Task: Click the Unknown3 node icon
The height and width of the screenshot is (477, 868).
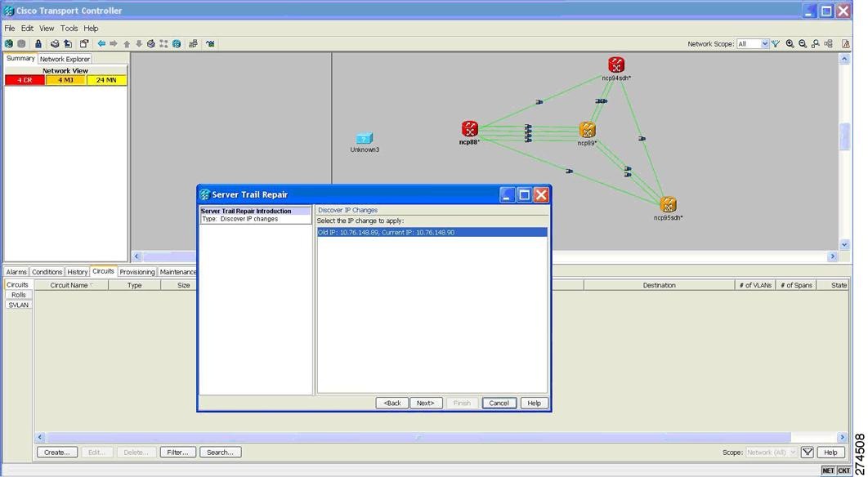Action: pyautogui.click(x=365, y=138)
